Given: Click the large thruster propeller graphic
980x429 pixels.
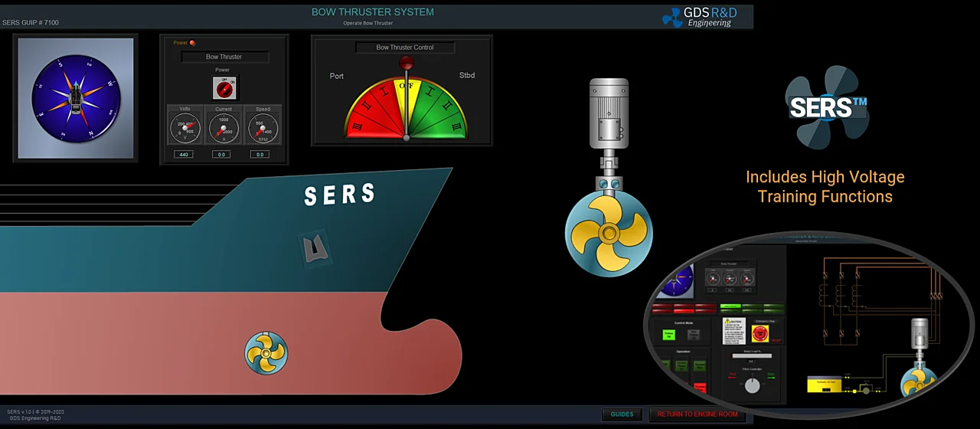Looking at the screenshot, I should tap(609, 234).
